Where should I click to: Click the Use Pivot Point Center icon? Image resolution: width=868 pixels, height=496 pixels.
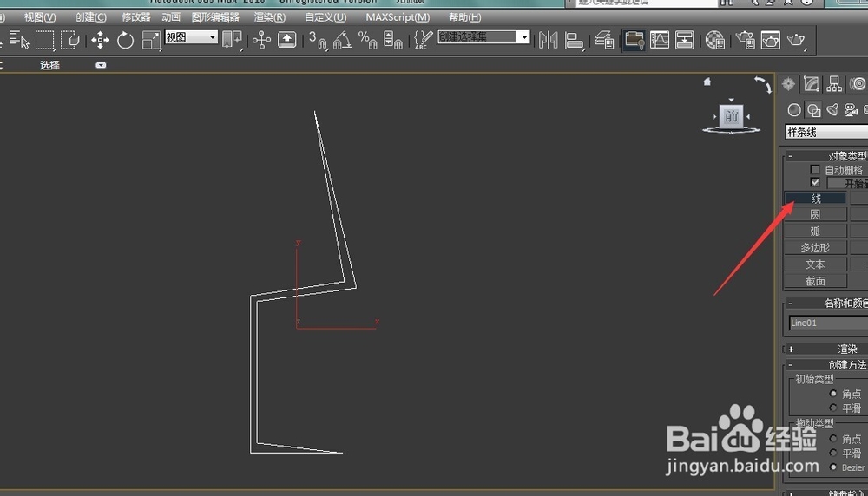232,40
